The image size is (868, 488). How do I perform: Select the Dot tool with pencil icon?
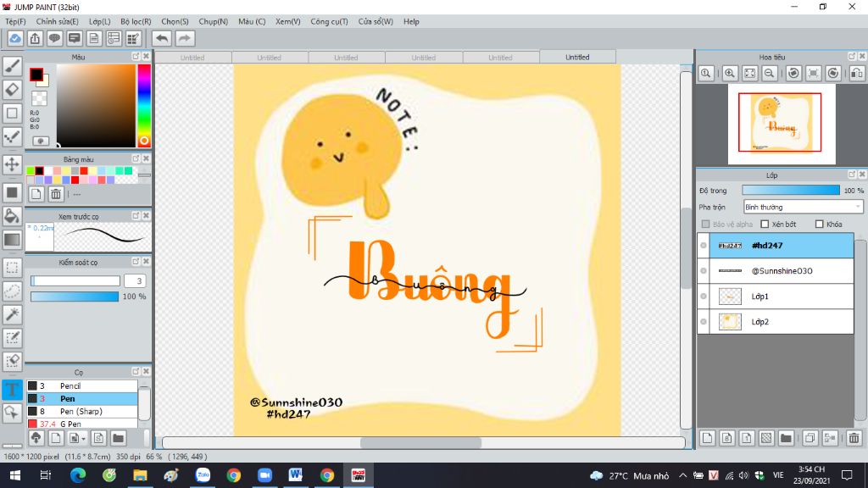click(x=12, y=136)
